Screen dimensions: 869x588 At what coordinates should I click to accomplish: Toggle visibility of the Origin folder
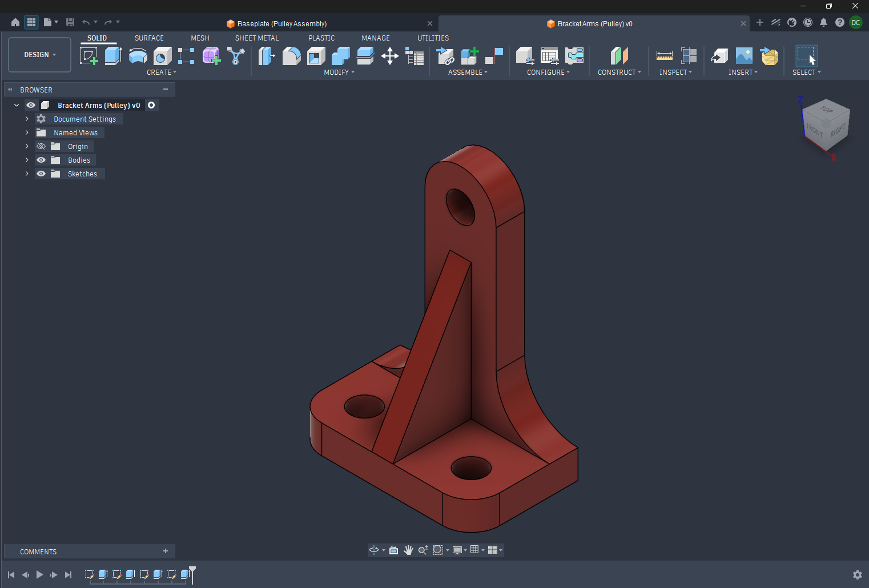41,146
